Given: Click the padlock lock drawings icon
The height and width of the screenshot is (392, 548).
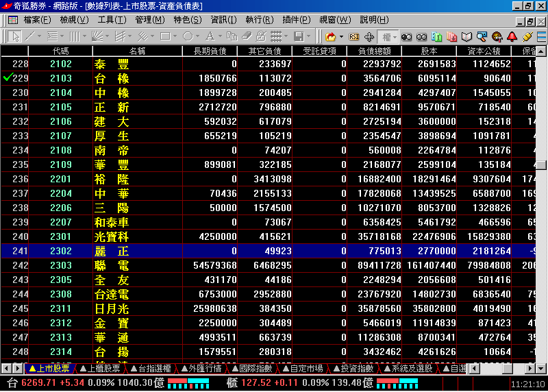Looking at the screenshot, I should pyautogui.click(x=261, y=36).
